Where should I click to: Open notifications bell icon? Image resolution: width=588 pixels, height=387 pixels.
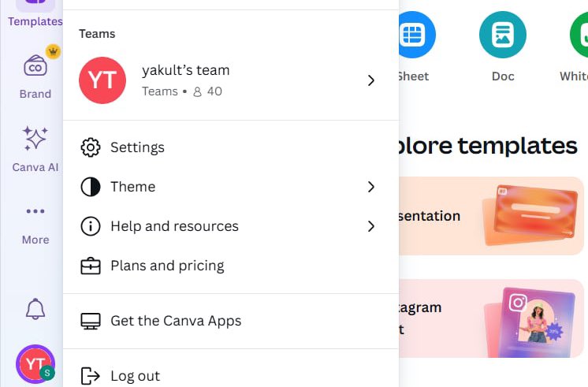[35, 309]
